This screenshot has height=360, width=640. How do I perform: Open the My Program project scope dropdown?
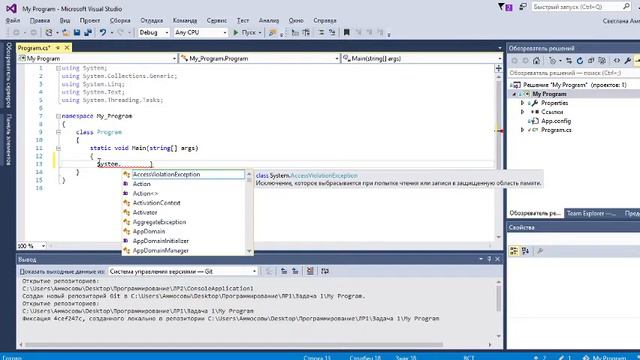pos(98,58)
